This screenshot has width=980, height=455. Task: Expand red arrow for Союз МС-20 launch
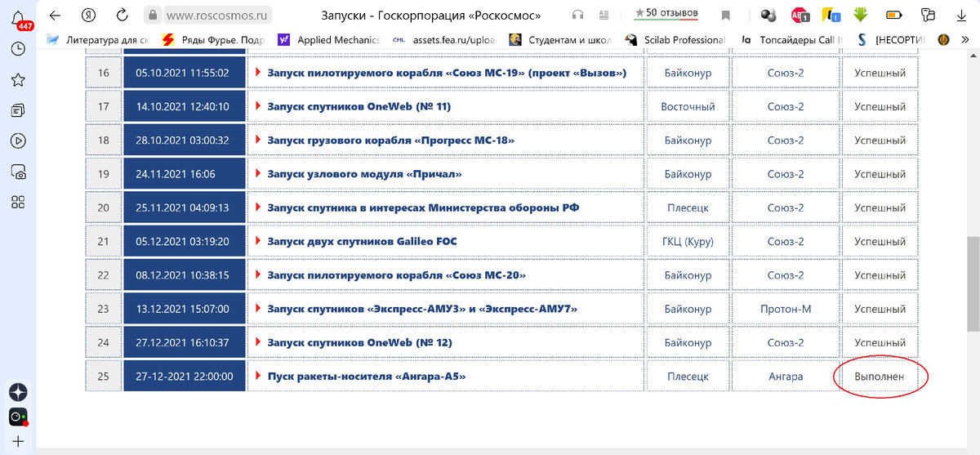pos(258,274)
